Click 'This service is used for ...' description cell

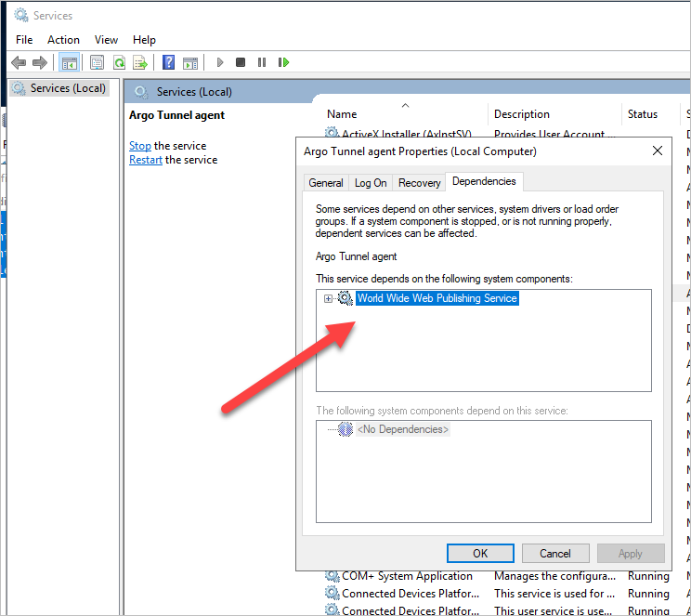tap(554, 594)
